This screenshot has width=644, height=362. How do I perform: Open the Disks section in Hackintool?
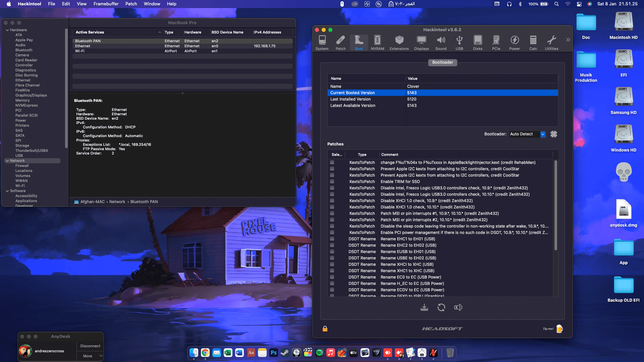click(x=478, y=42)
